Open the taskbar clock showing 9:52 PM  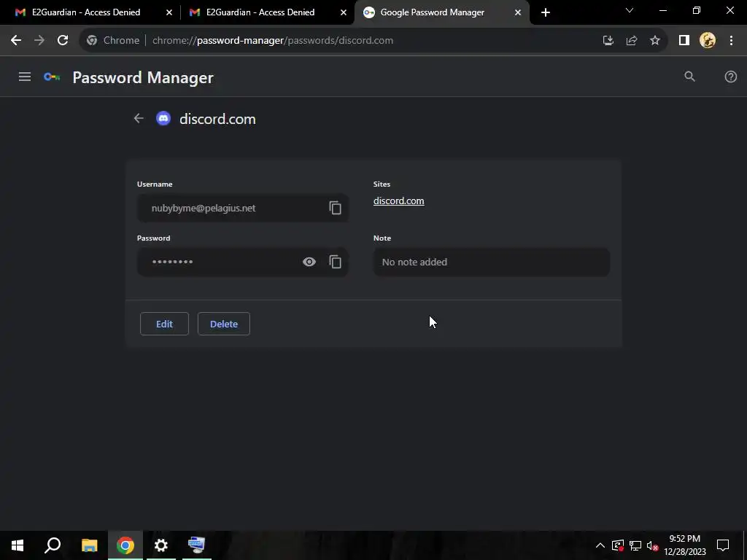click(x=685, y=545)
